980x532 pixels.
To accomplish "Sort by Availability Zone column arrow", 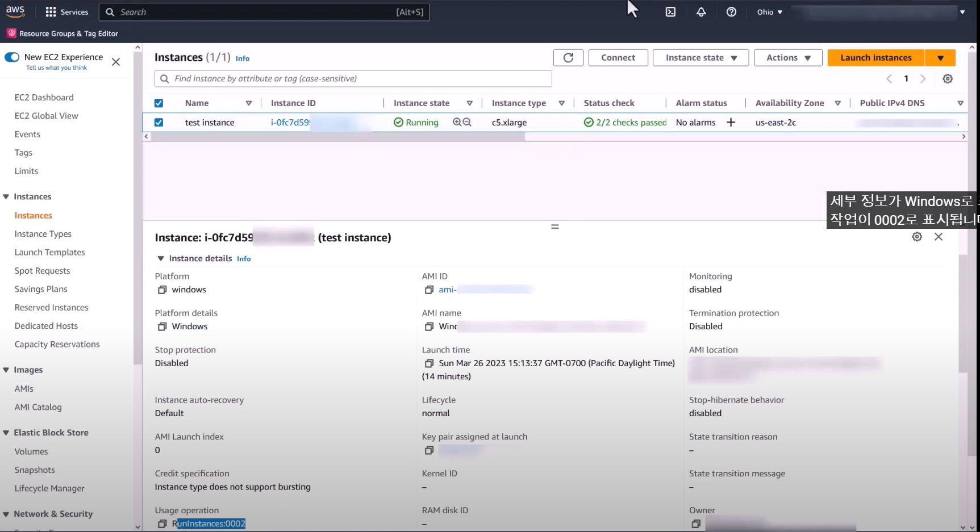I will [837, 103].
